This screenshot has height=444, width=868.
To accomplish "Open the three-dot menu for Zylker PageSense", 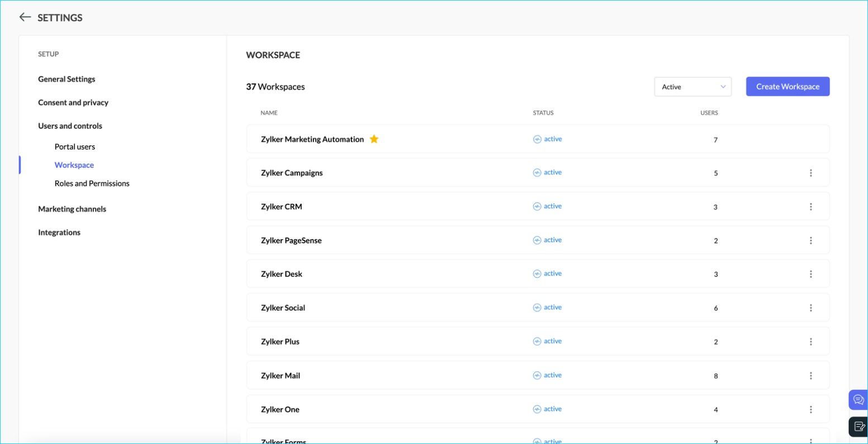I will point(810,241).
